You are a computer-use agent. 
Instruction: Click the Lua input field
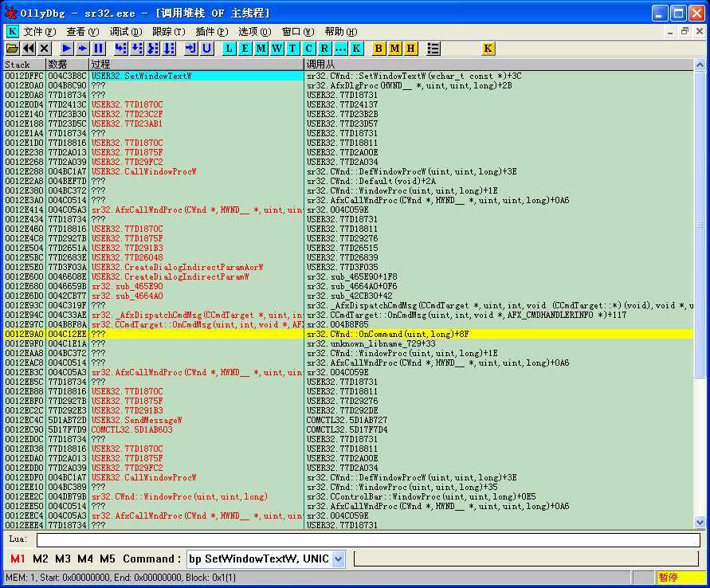click(368, 539)
